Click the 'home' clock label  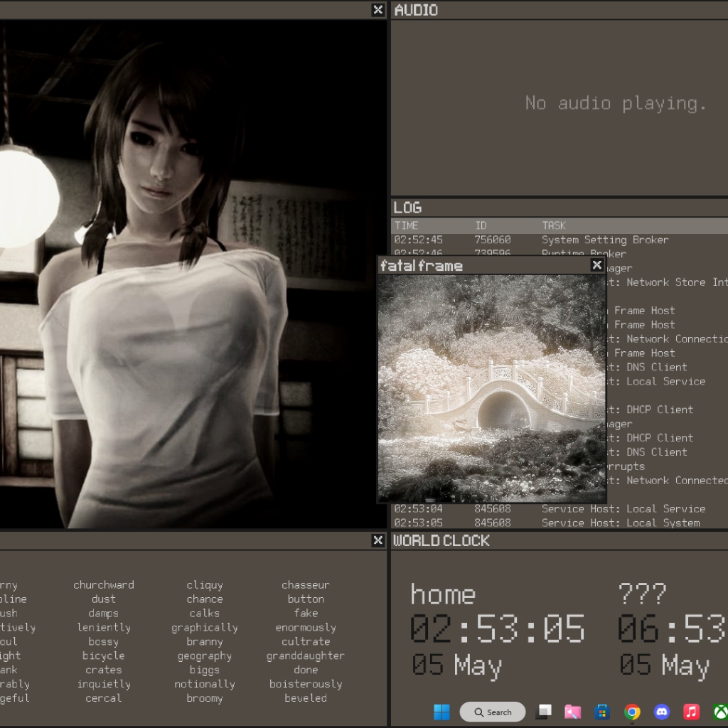443,594
